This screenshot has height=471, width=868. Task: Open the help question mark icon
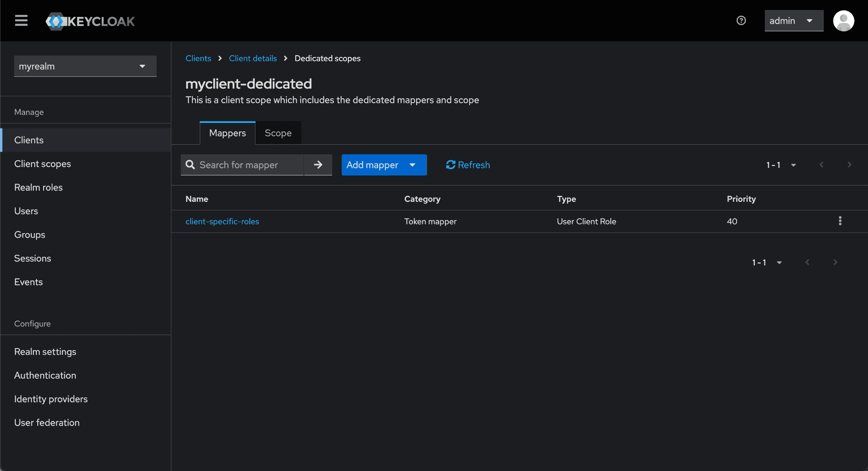click(x=741, y=20)
